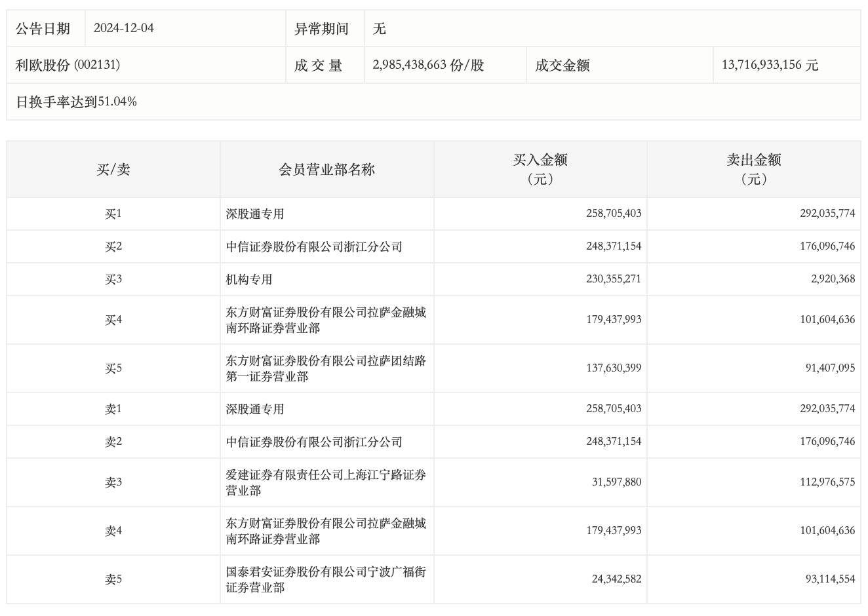Click the 异常期间 value 无
Image resolution: width=868 pixels, height=616 pixels.
[380, 28]
